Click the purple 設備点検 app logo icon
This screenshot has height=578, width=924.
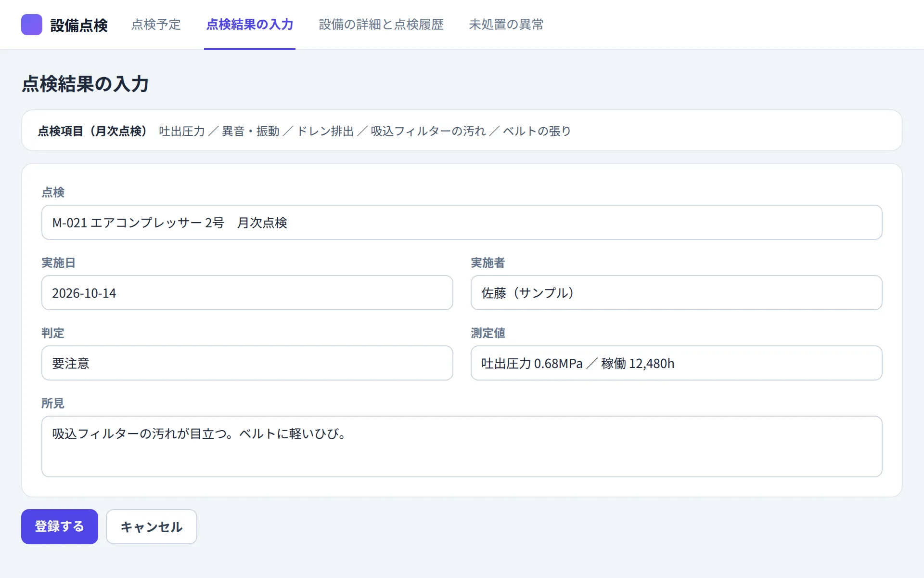[x=32, y=25]
